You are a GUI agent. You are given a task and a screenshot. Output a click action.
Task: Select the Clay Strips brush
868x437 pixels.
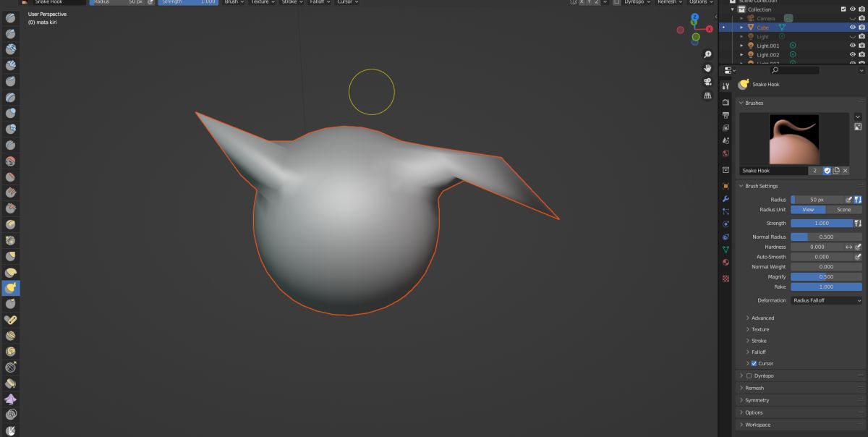(11, 66)
